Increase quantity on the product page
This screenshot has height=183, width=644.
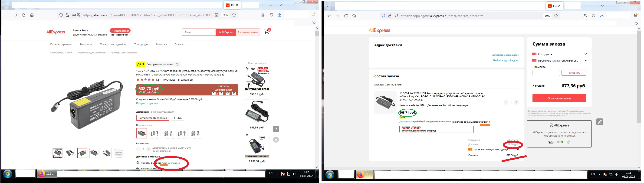point(149,149)
